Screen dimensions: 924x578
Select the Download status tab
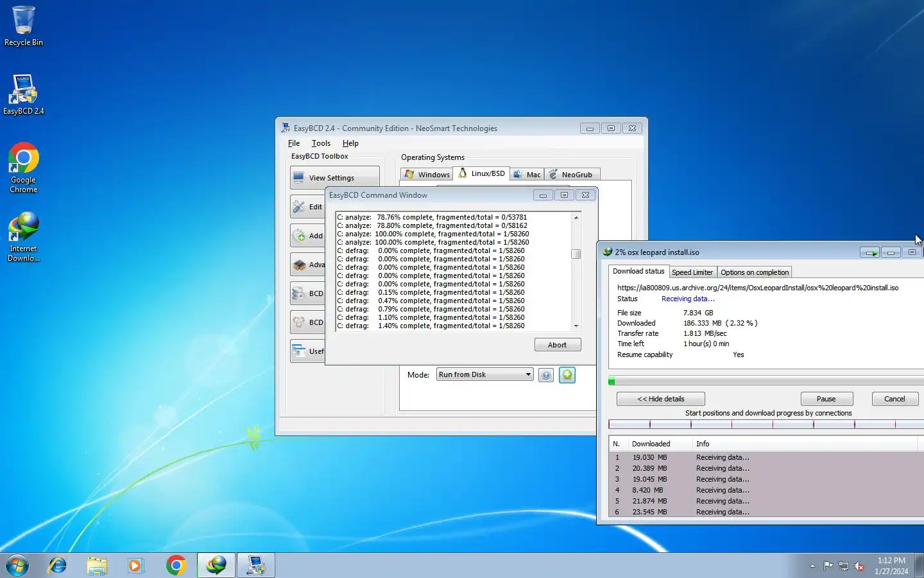coord(638,271)
